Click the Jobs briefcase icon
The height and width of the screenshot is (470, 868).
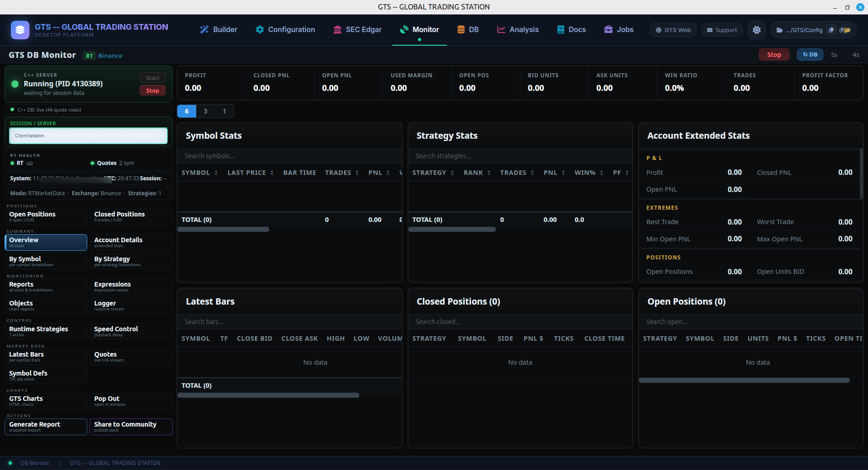coord(609,29)
